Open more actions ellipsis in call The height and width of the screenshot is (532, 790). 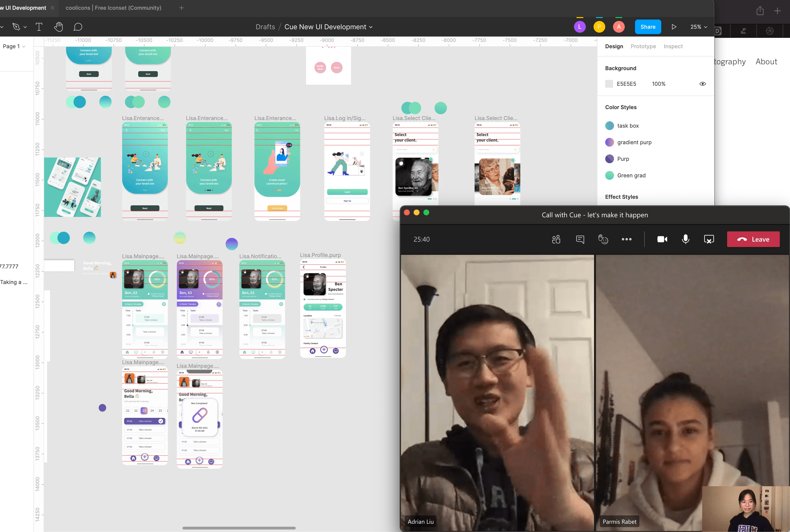pyautogui.click(x=626, y=239)
